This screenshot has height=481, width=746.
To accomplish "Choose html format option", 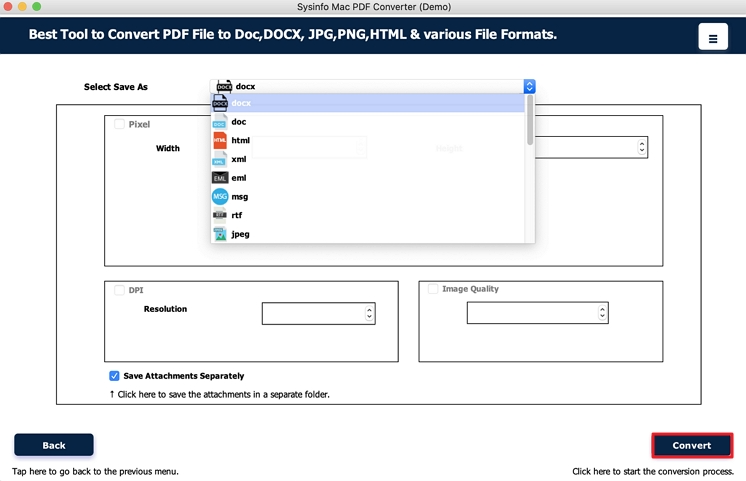I will pyautogui.click(x=368, y=140).
